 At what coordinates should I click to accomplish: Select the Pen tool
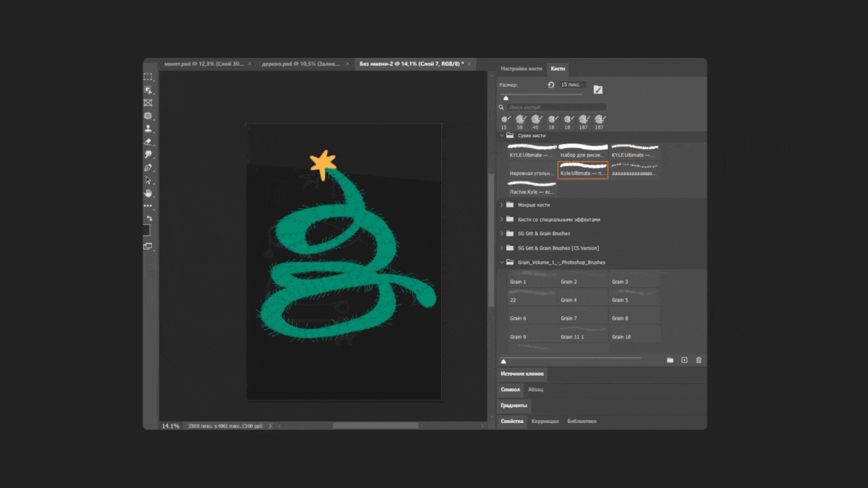pyautogui.click(x=148, y=168)
